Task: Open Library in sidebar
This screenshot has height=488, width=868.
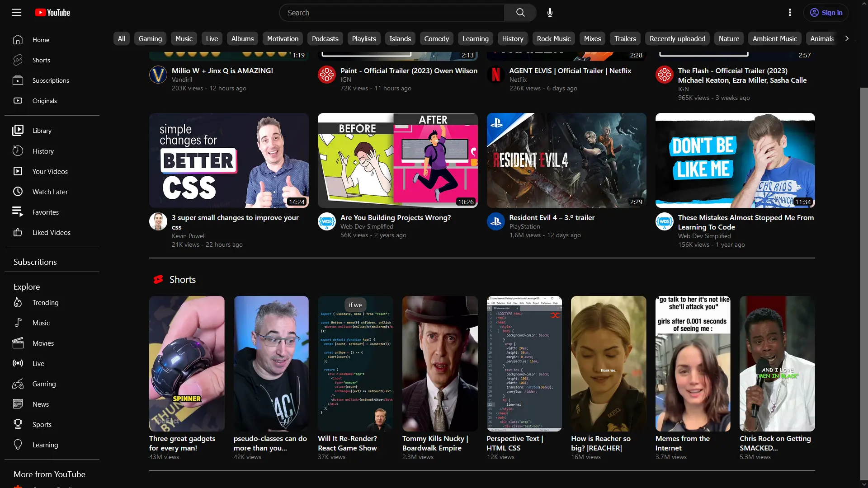Action: click(52, 131)
